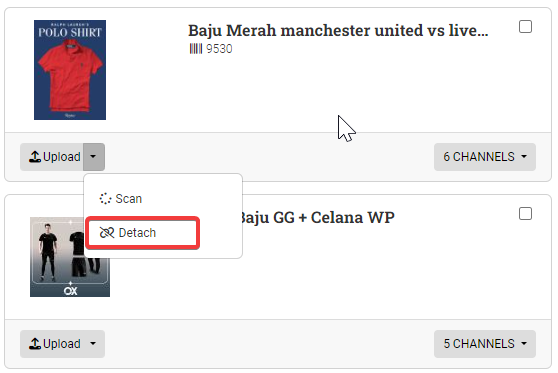The width and height of the screenshot is (558, 373).
Task: Click barcode icon beside 9530
Action: pyautogui.click(x=195, y=49)
